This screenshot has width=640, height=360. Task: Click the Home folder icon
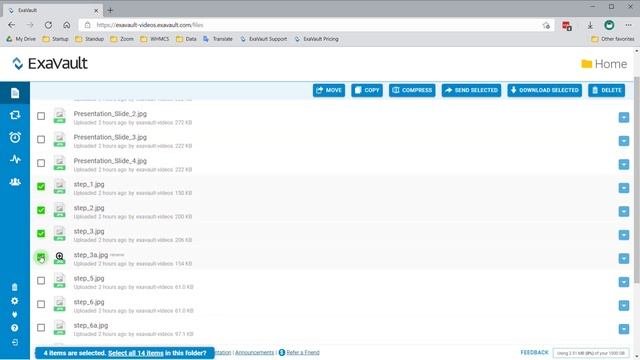[x=587, y=64]
